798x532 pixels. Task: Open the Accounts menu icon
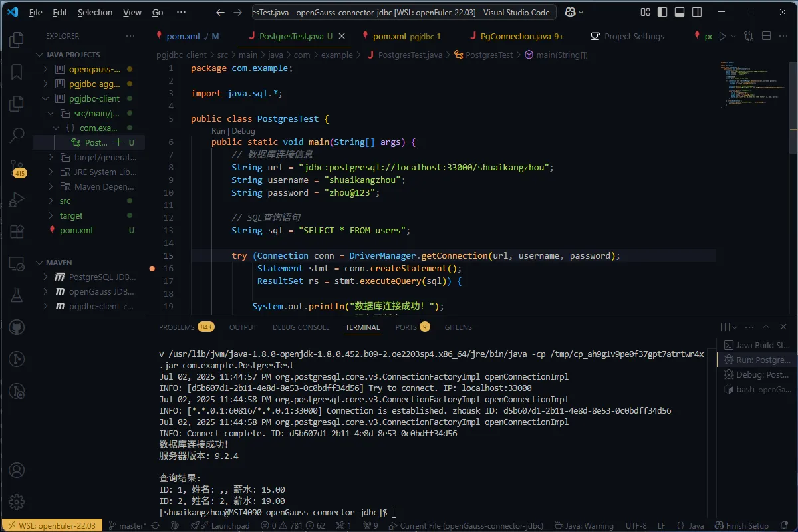click(x=16, y=470)
